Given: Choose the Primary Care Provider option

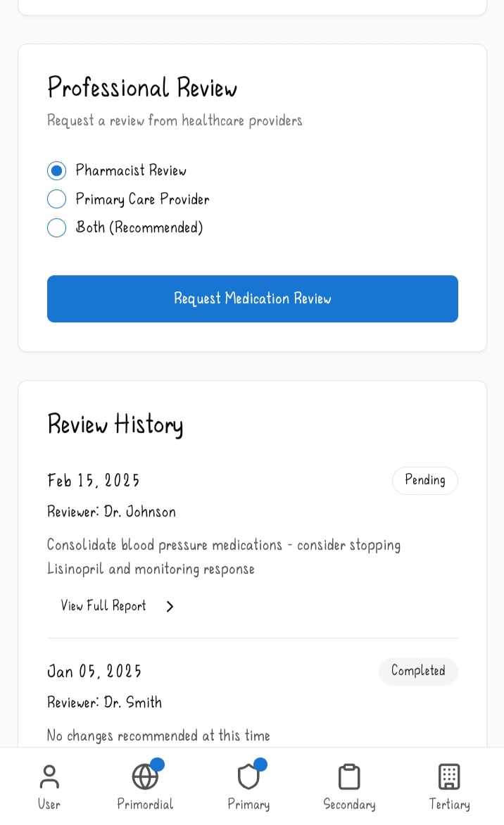Looking at the screenshot, I should click(x=57, y=199).
